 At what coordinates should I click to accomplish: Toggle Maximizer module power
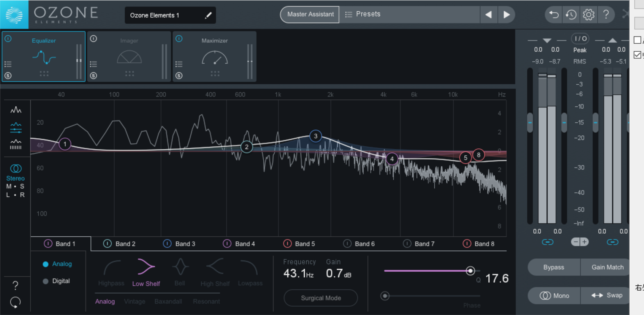tap(179, 39)
